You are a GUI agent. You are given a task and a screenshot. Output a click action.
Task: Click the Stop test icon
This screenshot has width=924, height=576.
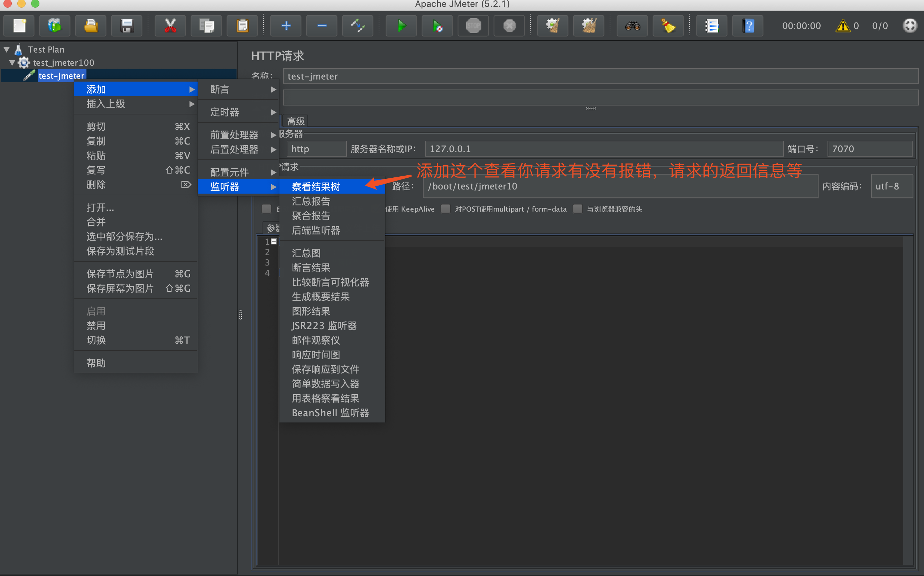[x=473, y=26]
